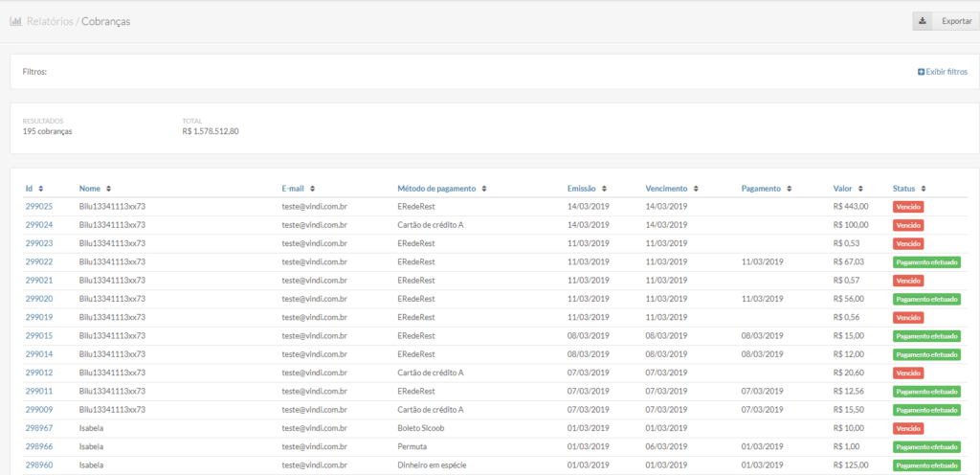The width and height of the screenshot is (980, 475).
Task: Click the sort icon next to Valor
Action: pyautogui.click(x=860, y=188)
